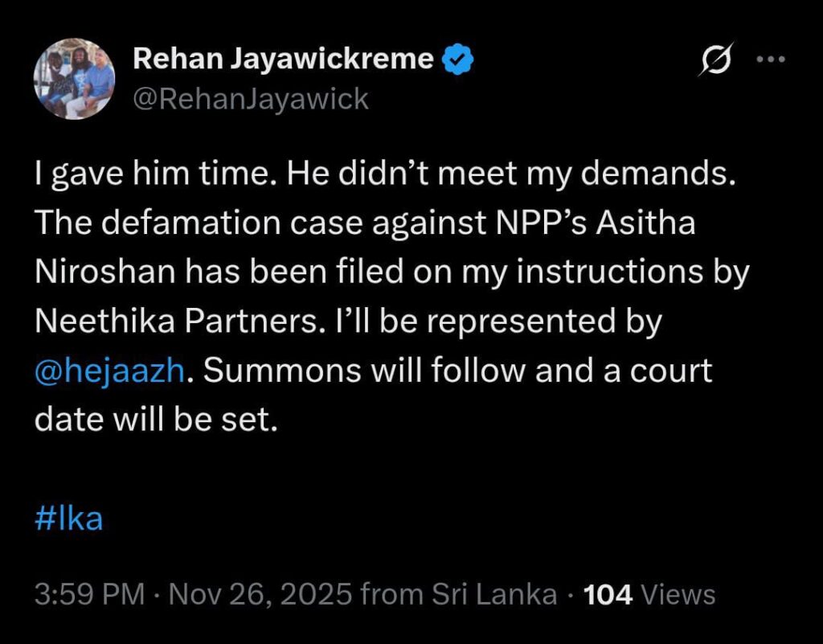Click the 3:59 PM timestamp
Screen dimensions: 823x644
[x=90, y=596]
